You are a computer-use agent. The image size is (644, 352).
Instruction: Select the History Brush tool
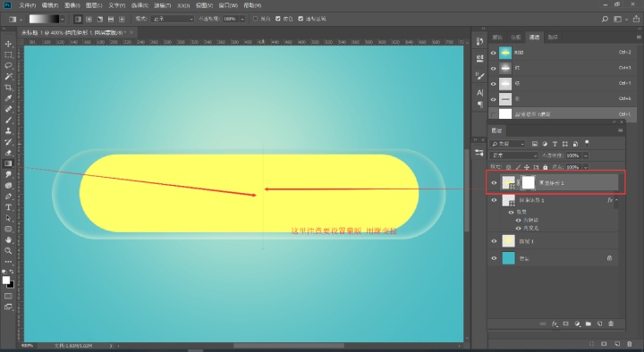pyautogui.click(x=8, y=142)
